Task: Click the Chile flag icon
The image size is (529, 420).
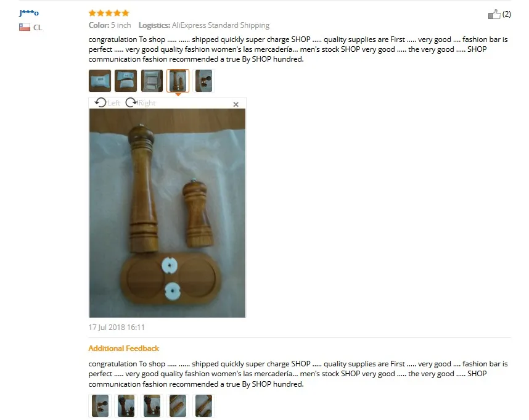Action: 25,27
